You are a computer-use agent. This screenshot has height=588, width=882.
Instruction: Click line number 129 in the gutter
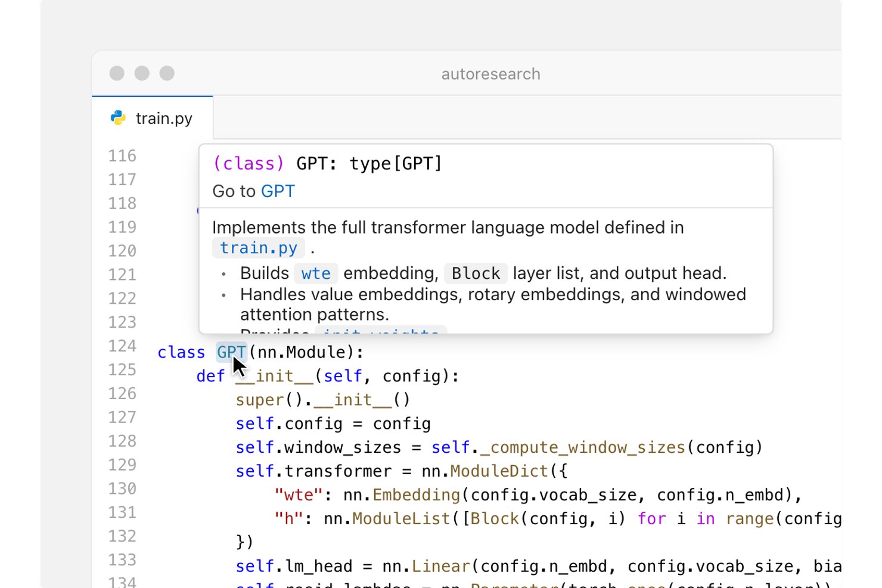pos(122,465)
